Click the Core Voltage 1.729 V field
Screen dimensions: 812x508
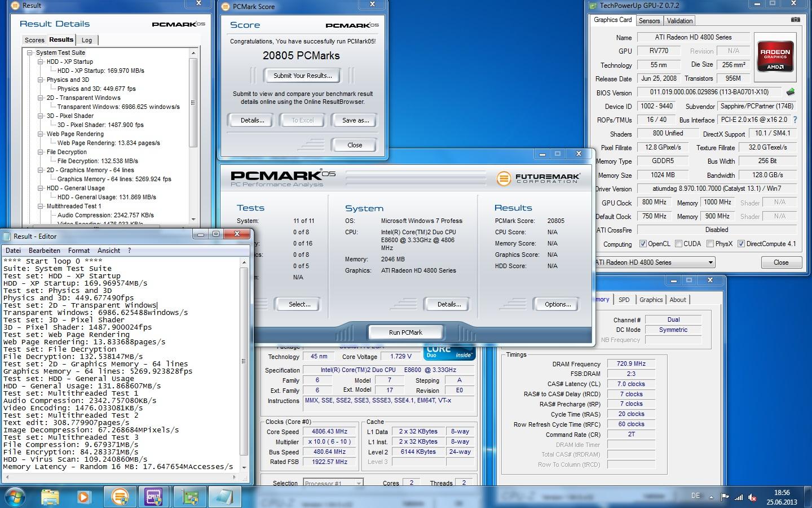pos(401,356)
